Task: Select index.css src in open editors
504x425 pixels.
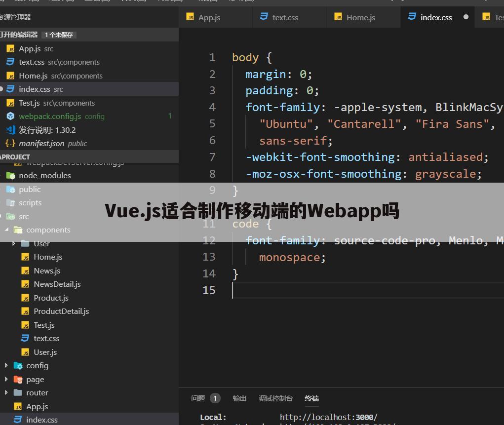Action: tap(89, 89)
